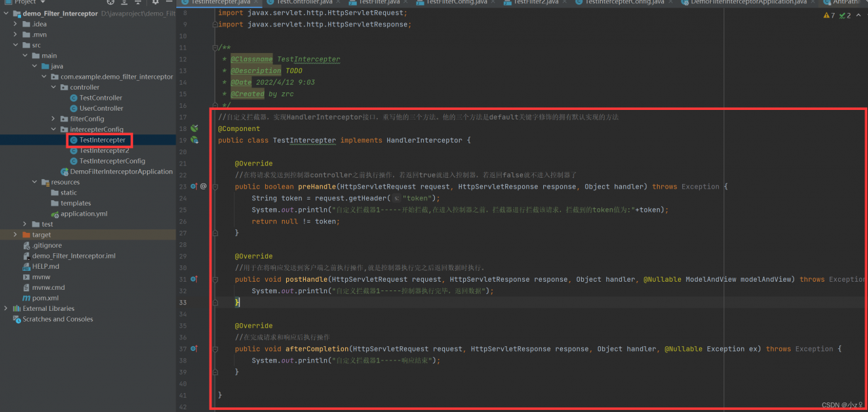Image resolution: width=868 pixels, height=412 pixels.
Task: Fold the afterCompletion method at line 37
Action: point(216,349)
